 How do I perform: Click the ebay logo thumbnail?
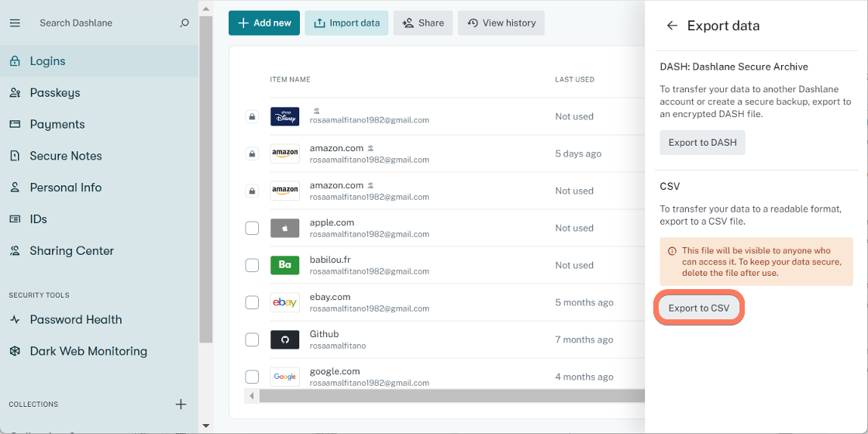click(x=284, y=302)
